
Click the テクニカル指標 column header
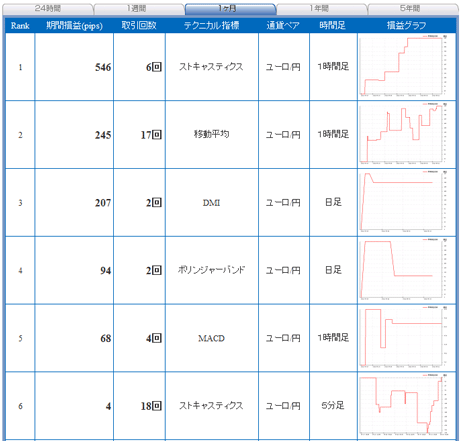pyautogui.click(x=212, y=25)
